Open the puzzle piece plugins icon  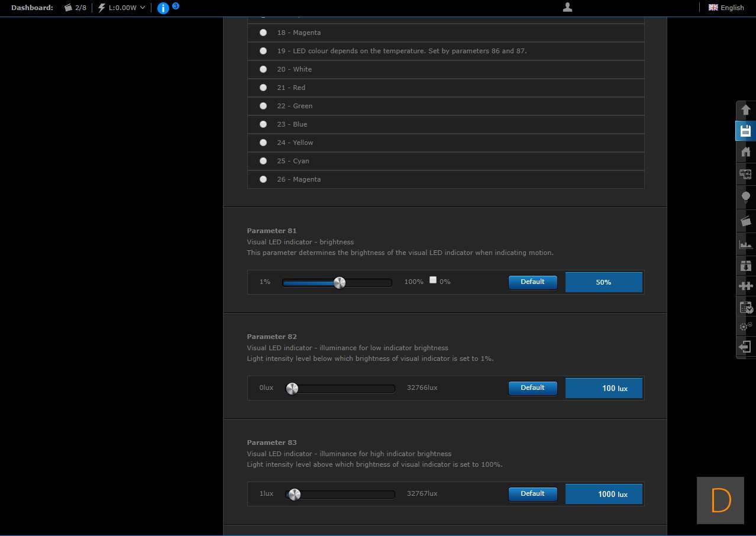coord(745,286)
